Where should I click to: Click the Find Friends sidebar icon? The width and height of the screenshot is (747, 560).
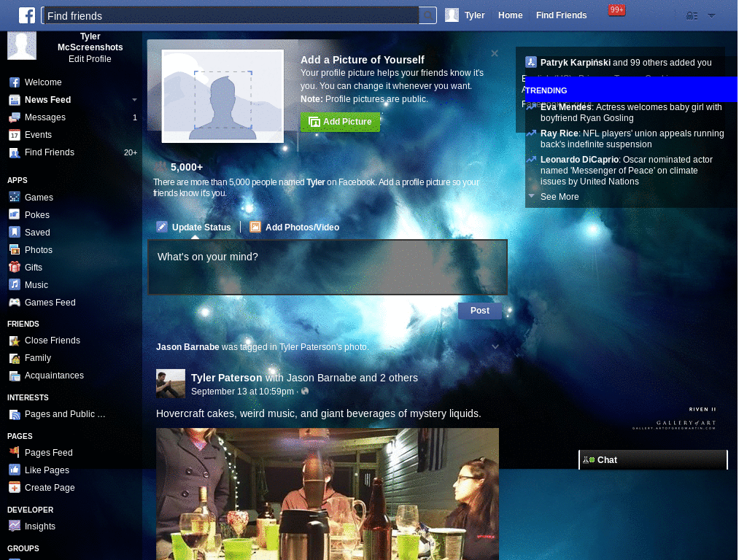pyautogui.click(x=15, y=153)
